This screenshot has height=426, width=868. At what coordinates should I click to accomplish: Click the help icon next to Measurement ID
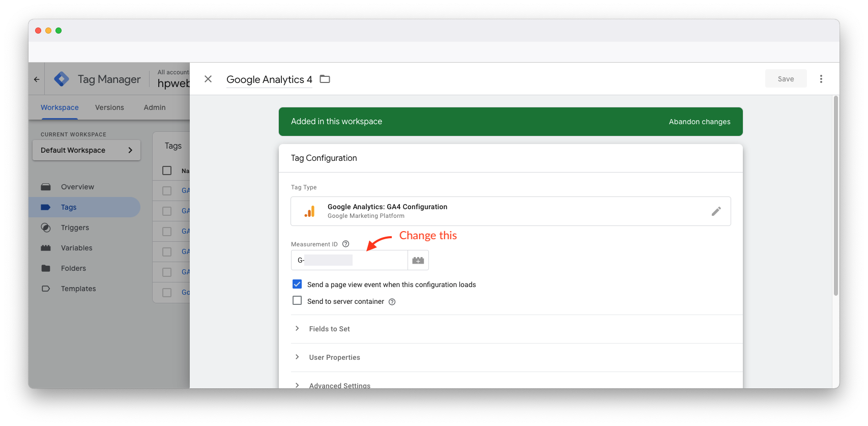click(346, 244)
